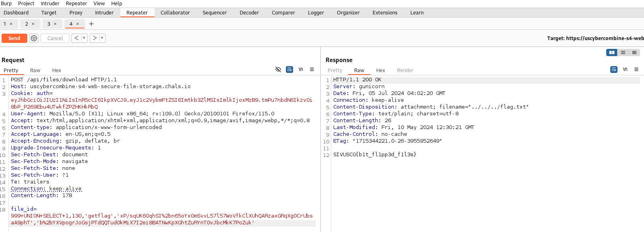Toggle newline display in the Request editor
The image size is (644, 232).
tap(301, 69)
